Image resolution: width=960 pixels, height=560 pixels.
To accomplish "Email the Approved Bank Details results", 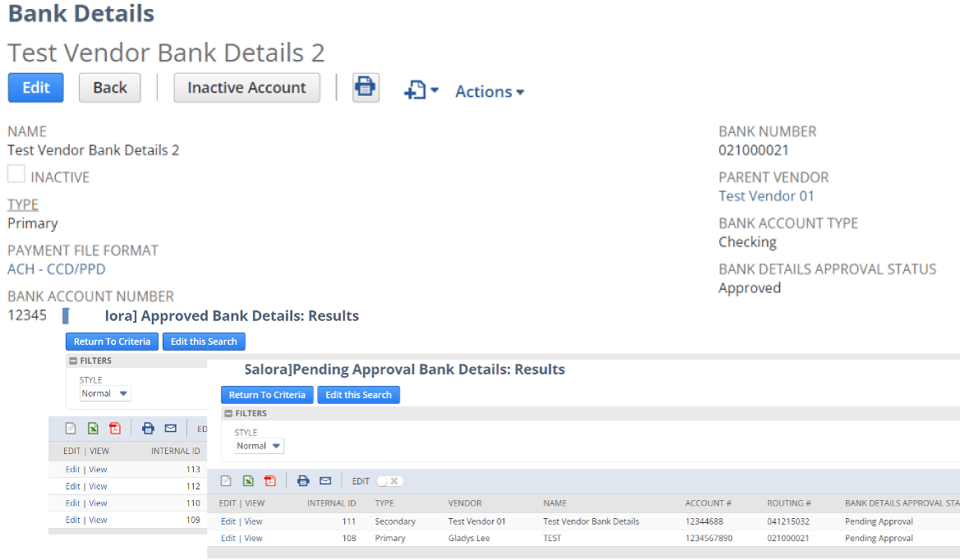I will 171,428.
